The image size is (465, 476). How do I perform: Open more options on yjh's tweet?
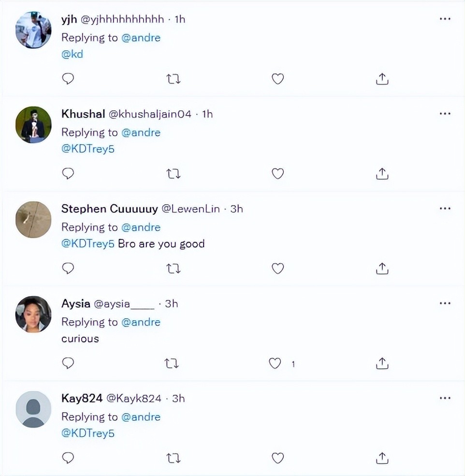[445, 19]
